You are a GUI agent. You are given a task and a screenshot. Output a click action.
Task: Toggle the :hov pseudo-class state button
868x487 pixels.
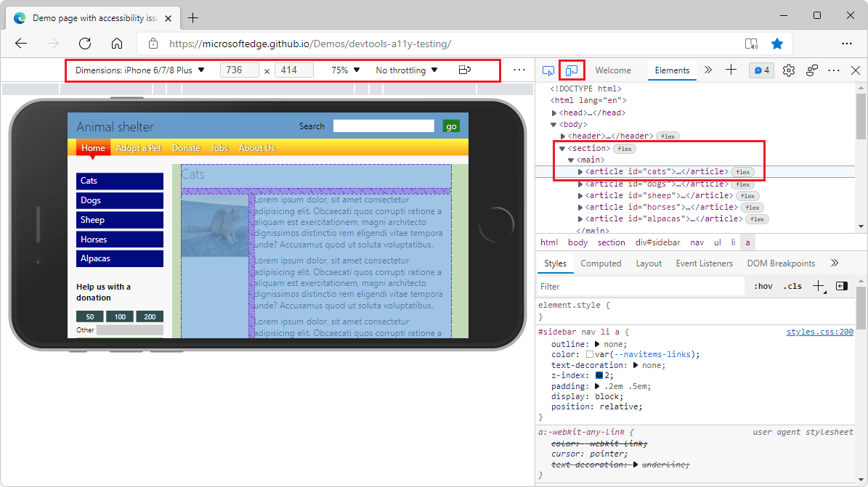[763, 286]
